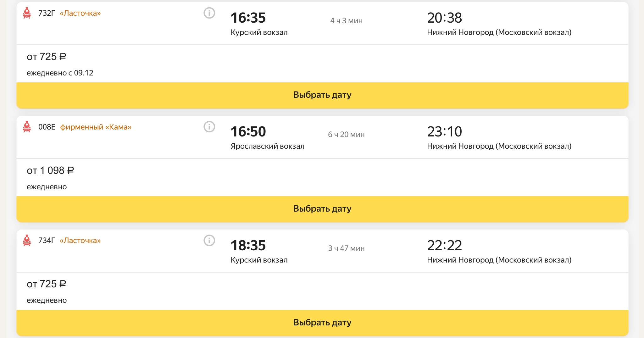Click red train icon beside 008Е
The width and height of the screenshot is (644, 338).
[x=27, y=127]
